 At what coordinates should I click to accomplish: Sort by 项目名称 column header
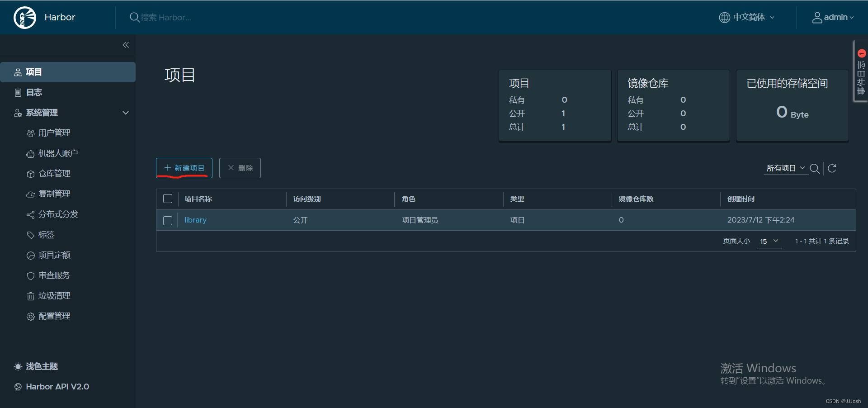coord(198,199)
